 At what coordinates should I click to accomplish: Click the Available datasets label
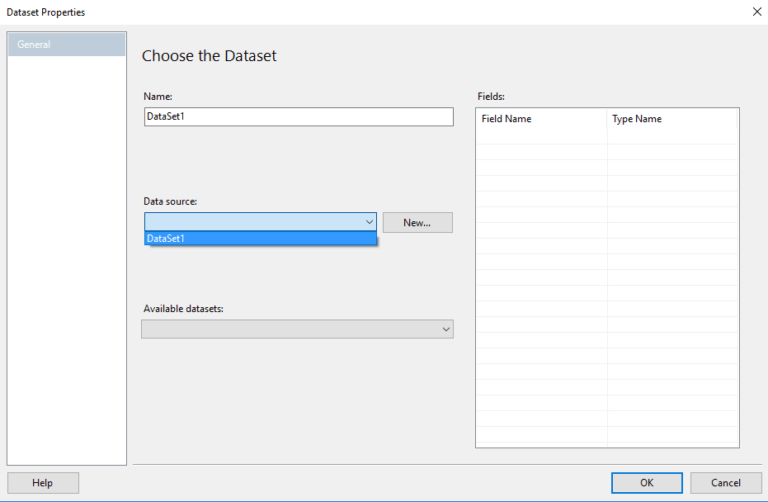[x=183, y=309]
